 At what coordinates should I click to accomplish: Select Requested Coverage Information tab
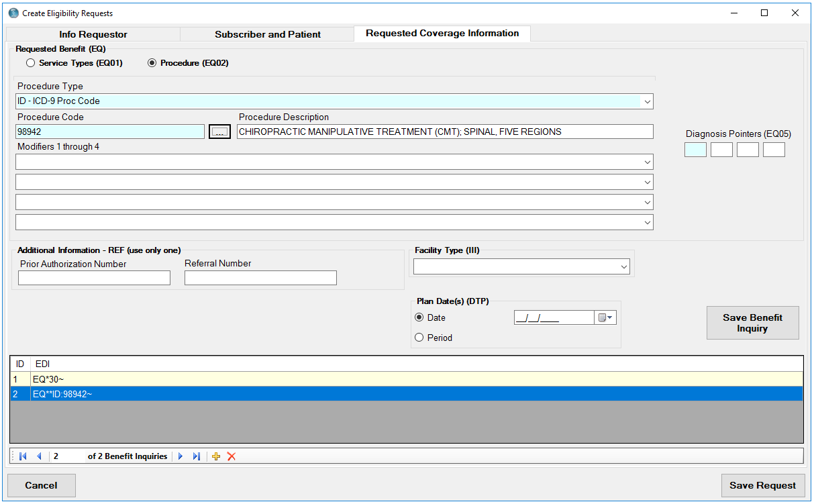(442, 33)
